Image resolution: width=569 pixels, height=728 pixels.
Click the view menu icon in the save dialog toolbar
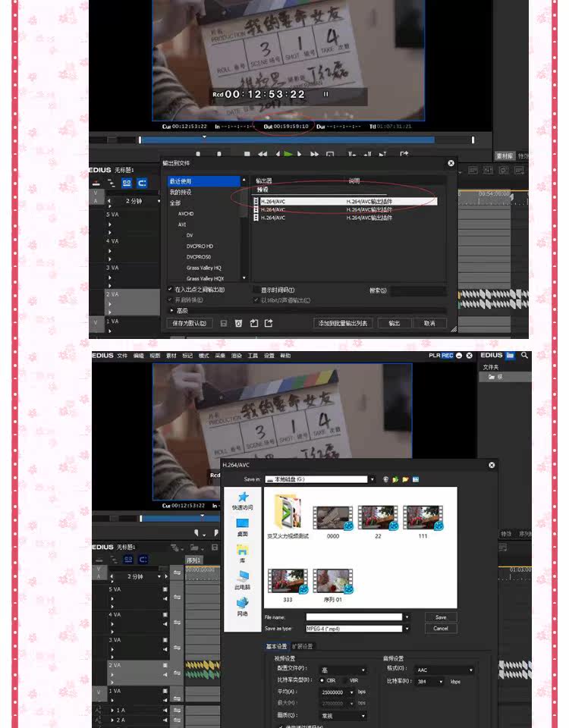(416, 479)
